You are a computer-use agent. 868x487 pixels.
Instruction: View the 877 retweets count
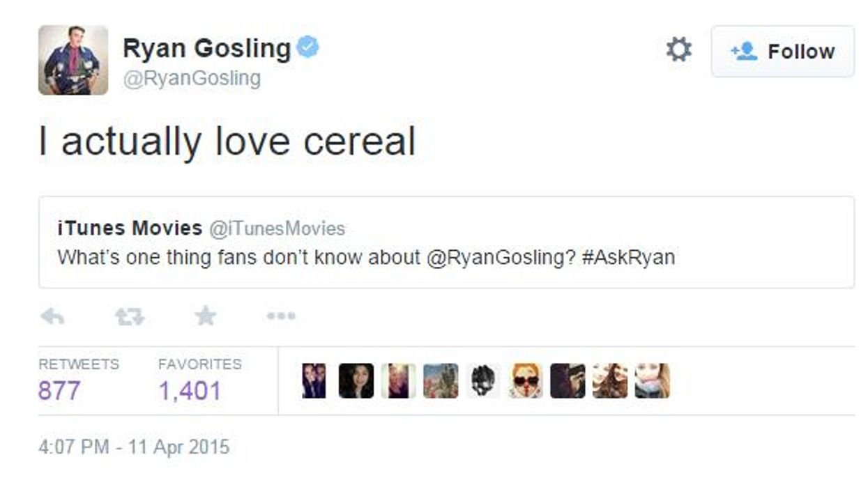point(58,389)
